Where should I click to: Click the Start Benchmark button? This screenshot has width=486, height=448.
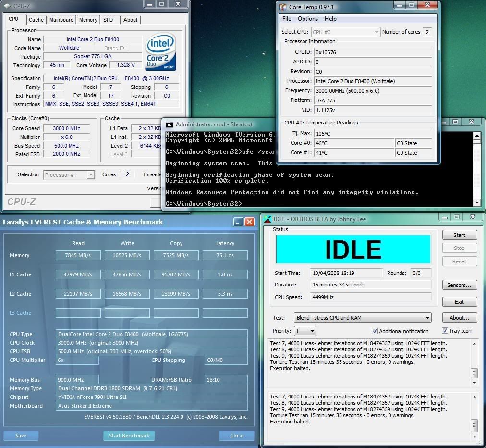click(129, 436)
